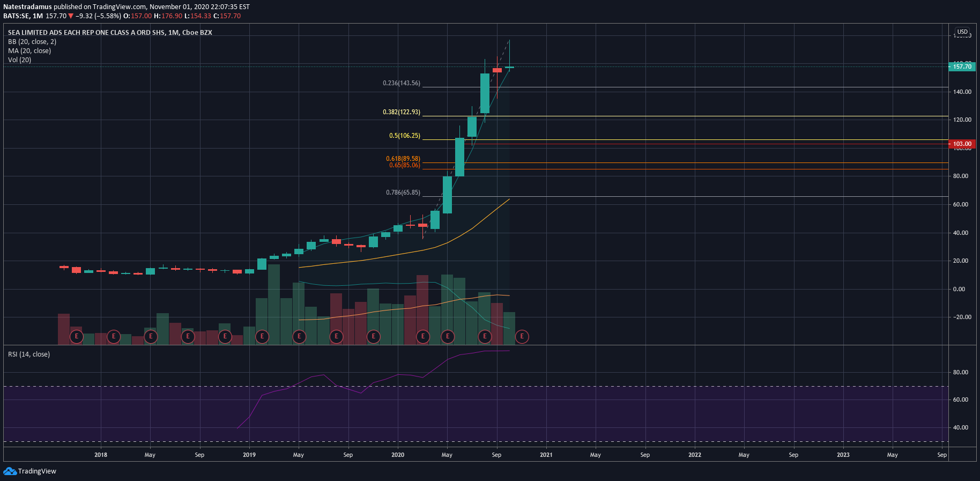Select the BB (20, close, 2) indicator legend

click(x=32, y=42)
